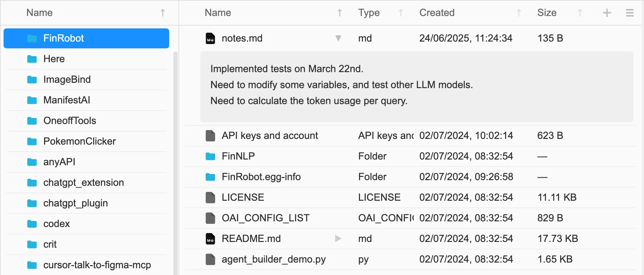This screenshot has height=275, width=644.
Task: Toggle sort order on Size column
Action: click(580, 13)
